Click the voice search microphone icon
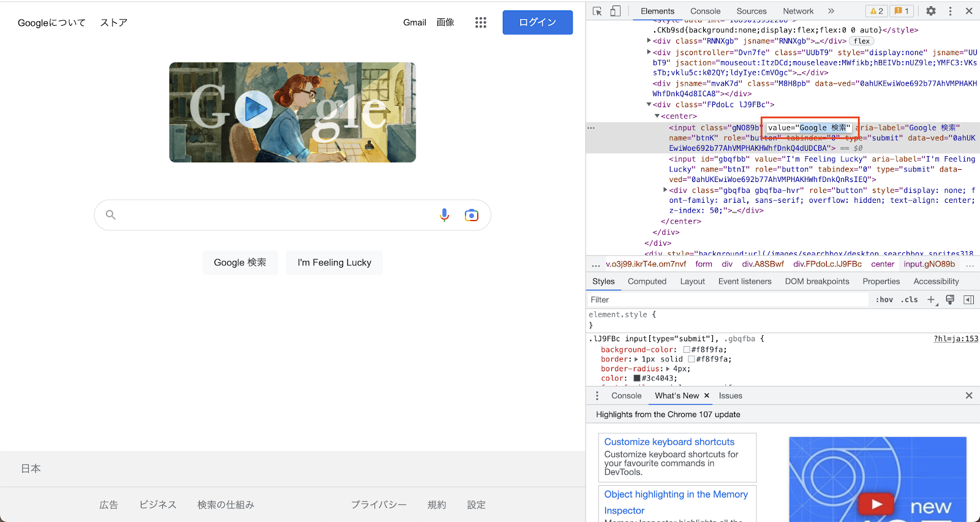This screenshot has height=522, width=980. point(445,215)
